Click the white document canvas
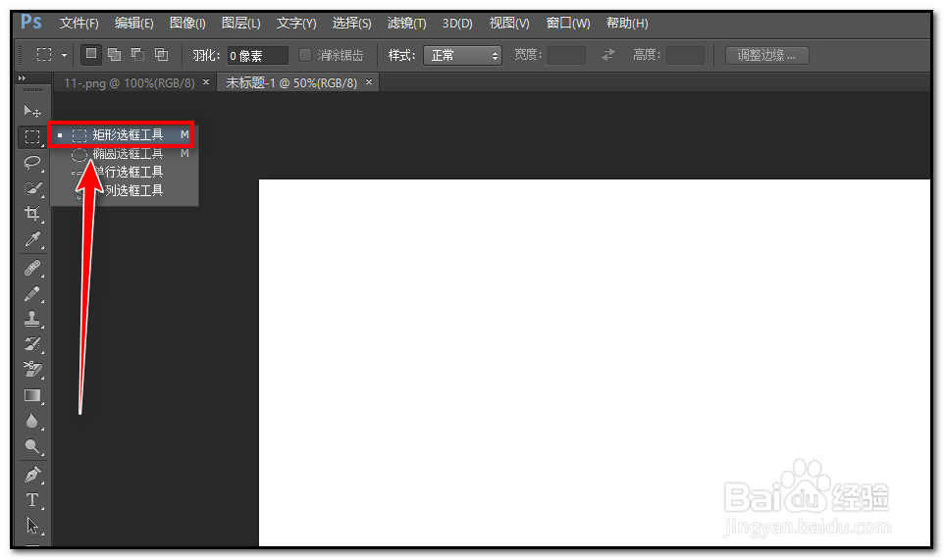 click(x=595, y=363)
